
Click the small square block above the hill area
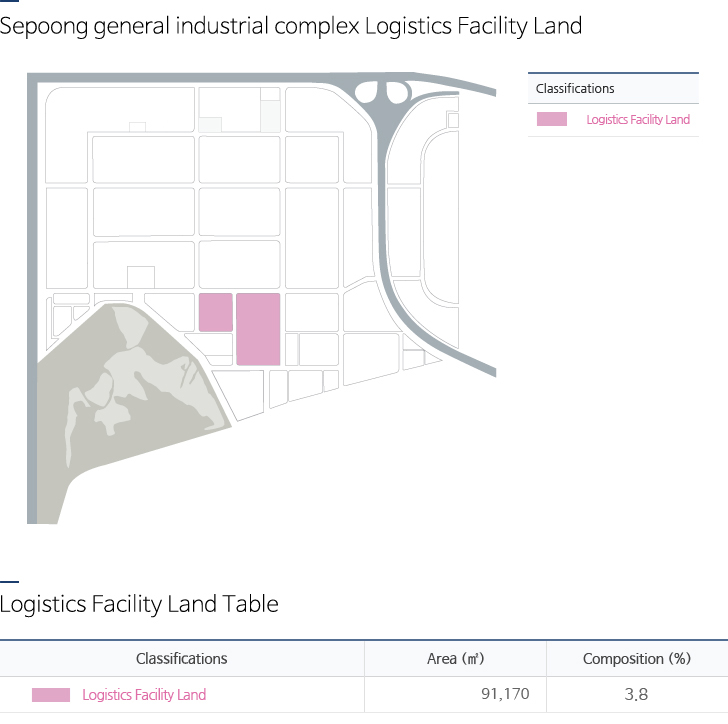pyautogui.click(x=141, y=277)
